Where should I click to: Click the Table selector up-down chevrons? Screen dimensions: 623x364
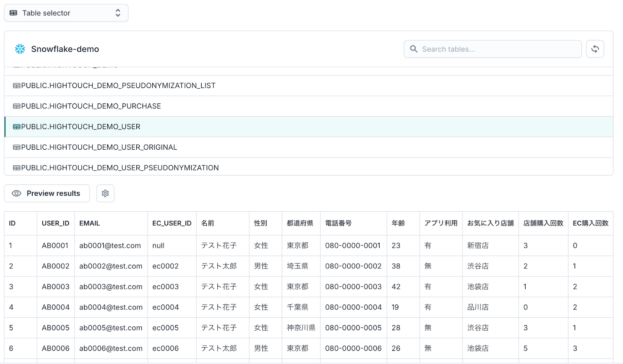click(x=118, y=13)
